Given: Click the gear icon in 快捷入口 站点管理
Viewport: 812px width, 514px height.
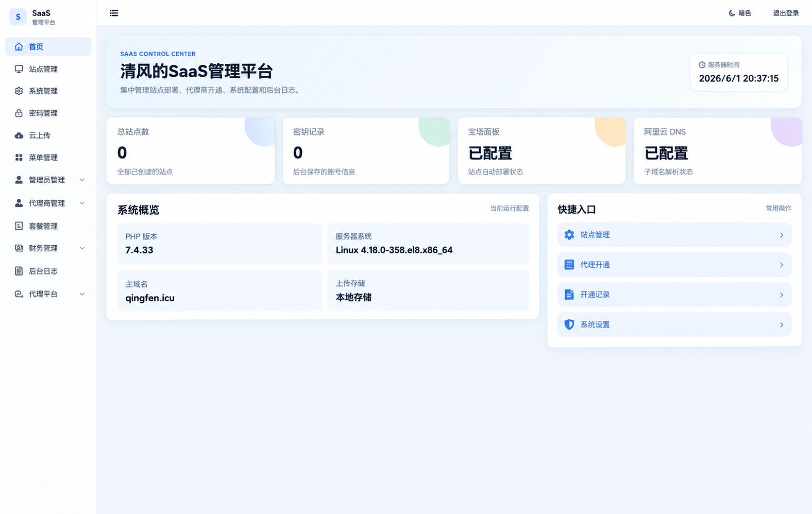Looking at the screenshot, I should (x=569, y=235).
